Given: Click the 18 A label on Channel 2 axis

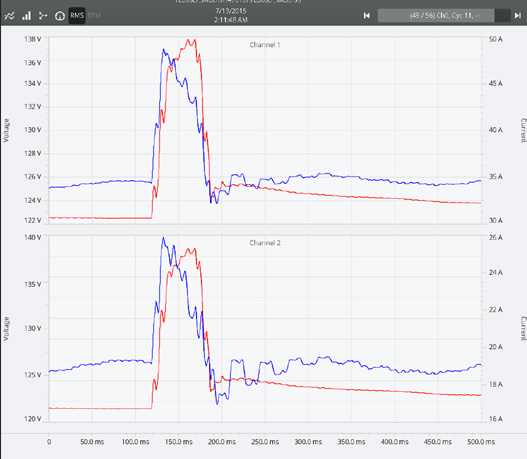Looking at the screenshot, I should tap(496, 384).
